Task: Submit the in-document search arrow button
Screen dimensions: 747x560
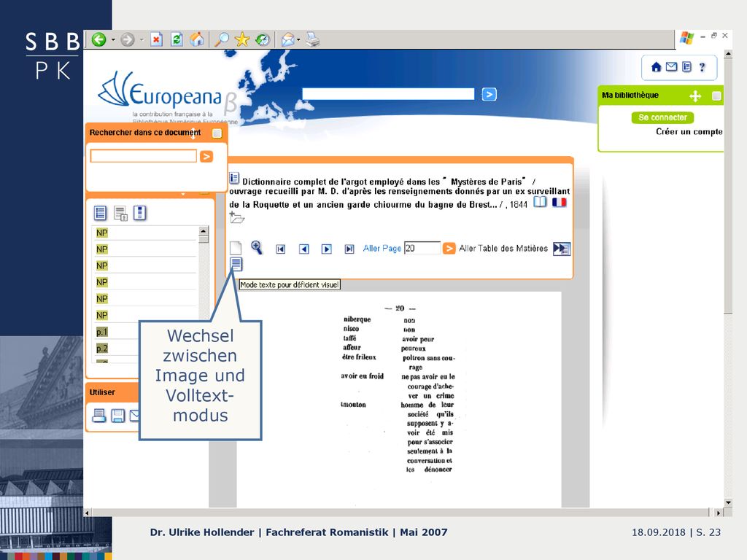Action: [206, 156]
